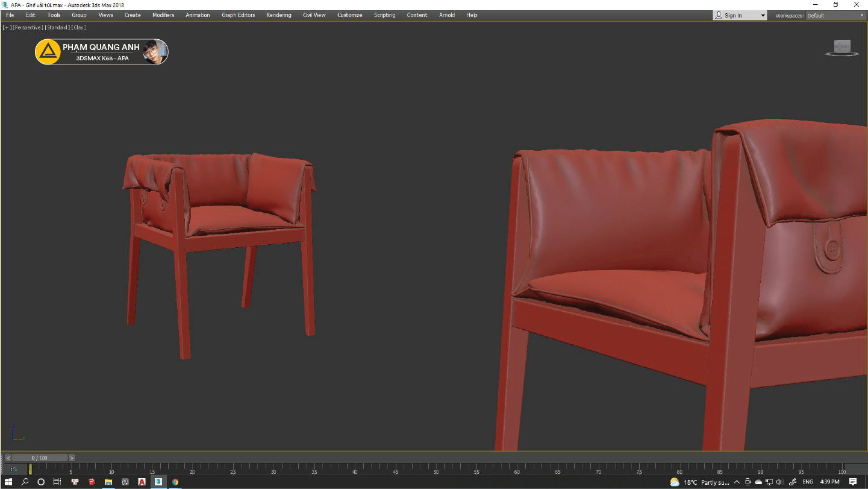Open the Modifiers menu
868x489 pixels.
pos(163,15)
